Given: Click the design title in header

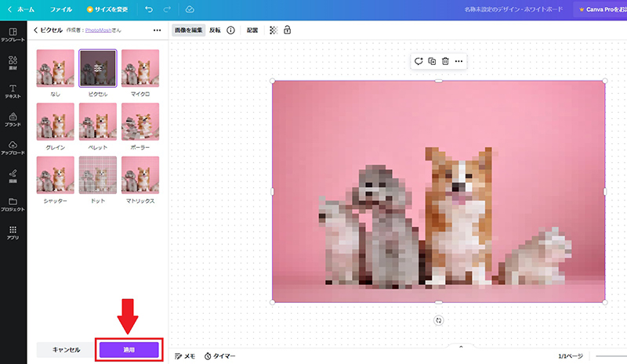Looking at the screenshot, I should [x=513, y=9].
